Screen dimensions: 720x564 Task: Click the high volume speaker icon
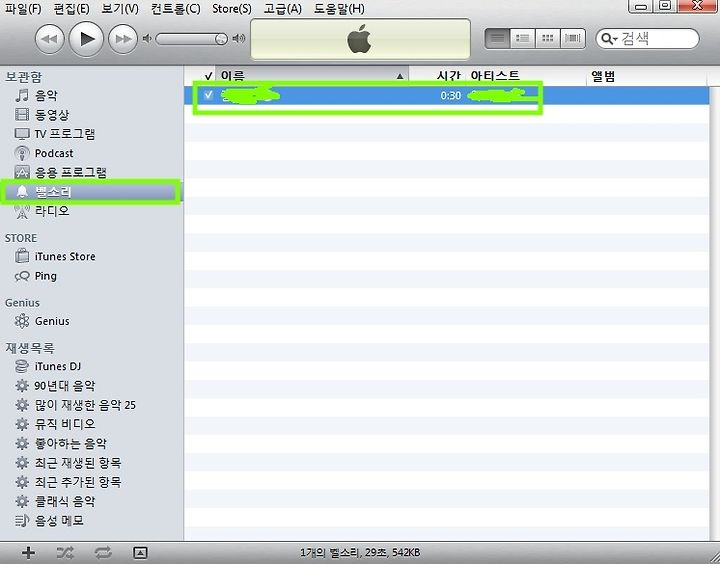pyautogui.click(x=238, y=39)
